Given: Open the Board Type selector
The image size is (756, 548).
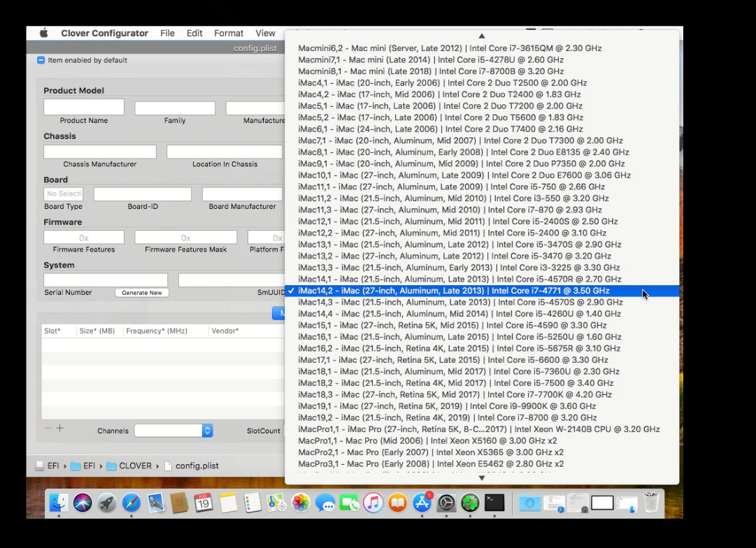Looking at the screenshot, I should (x=63, y=194).
